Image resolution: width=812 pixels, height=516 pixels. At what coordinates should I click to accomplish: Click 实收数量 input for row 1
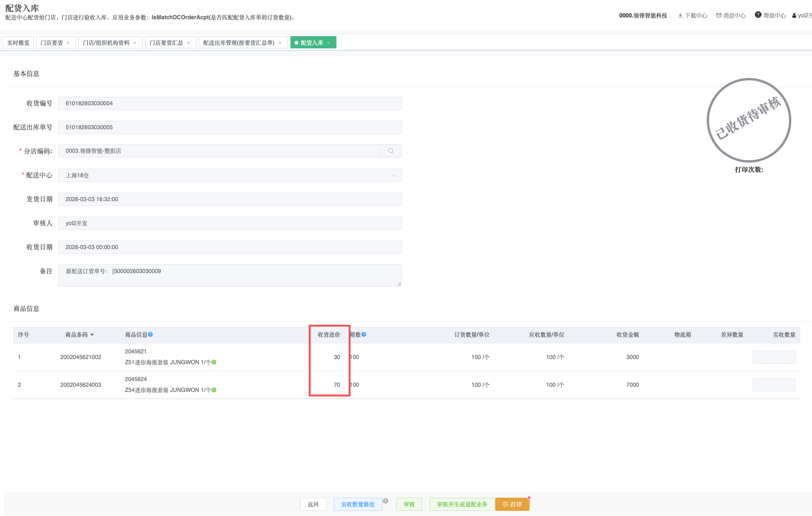coord(774,357)
